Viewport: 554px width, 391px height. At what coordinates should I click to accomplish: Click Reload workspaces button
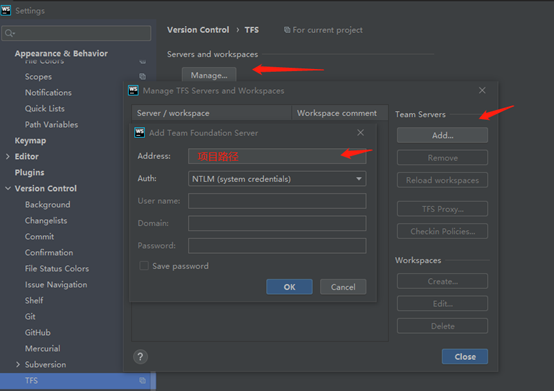point(442,180)
